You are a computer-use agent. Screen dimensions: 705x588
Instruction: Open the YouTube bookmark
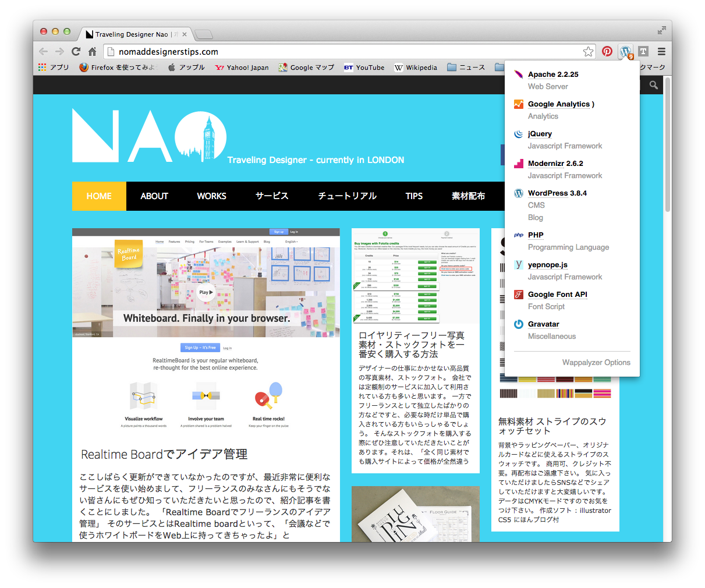pos(364,68)
